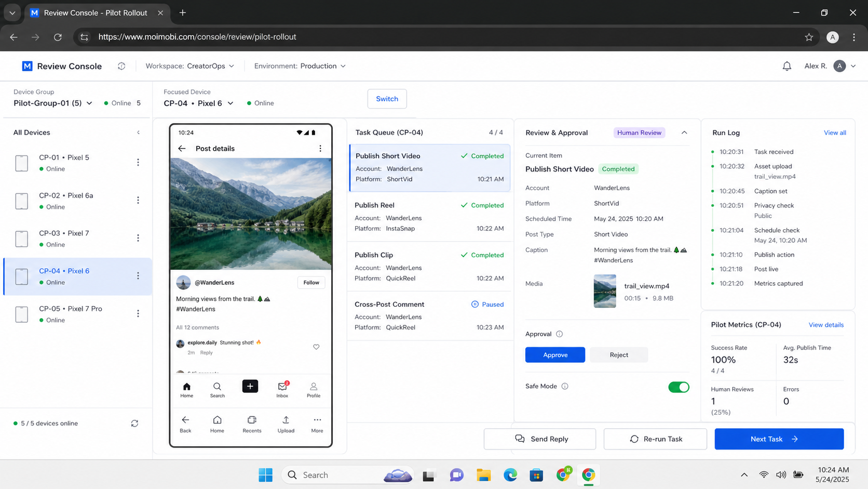Open the browser tab list dropdown

coord(12,12)
